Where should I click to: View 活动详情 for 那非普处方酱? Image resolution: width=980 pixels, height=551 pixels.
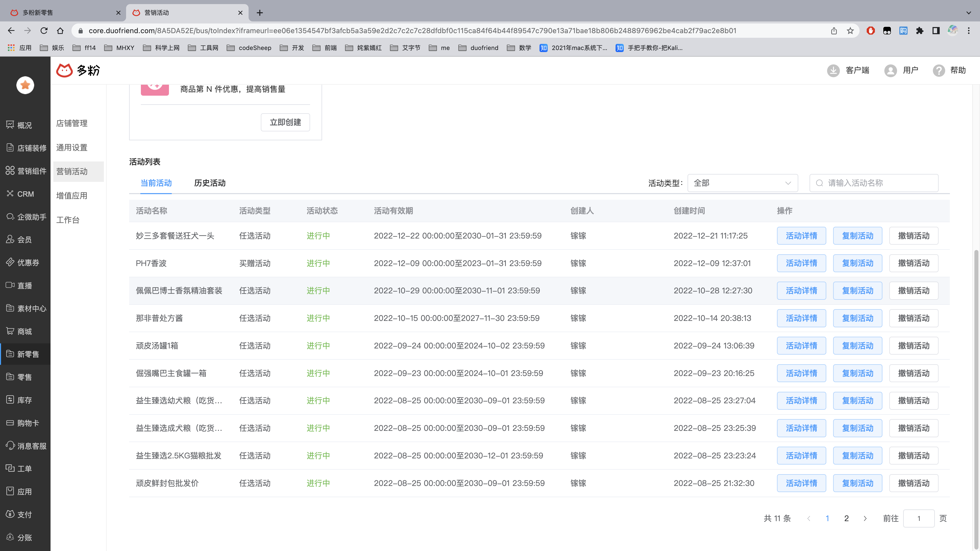[x=801, y=318]
